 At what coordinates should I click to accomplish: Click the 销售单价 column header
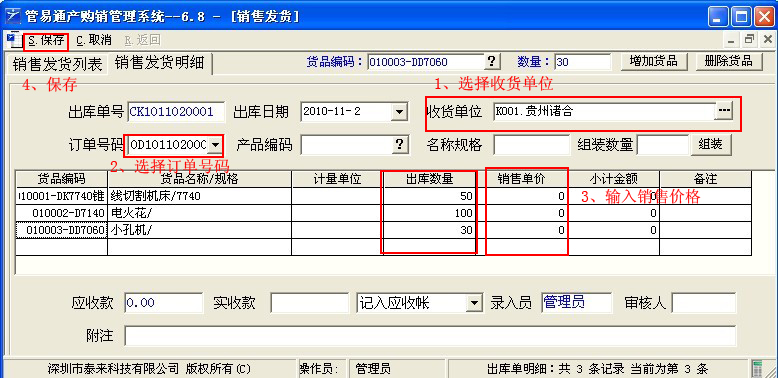pos(521,179)
